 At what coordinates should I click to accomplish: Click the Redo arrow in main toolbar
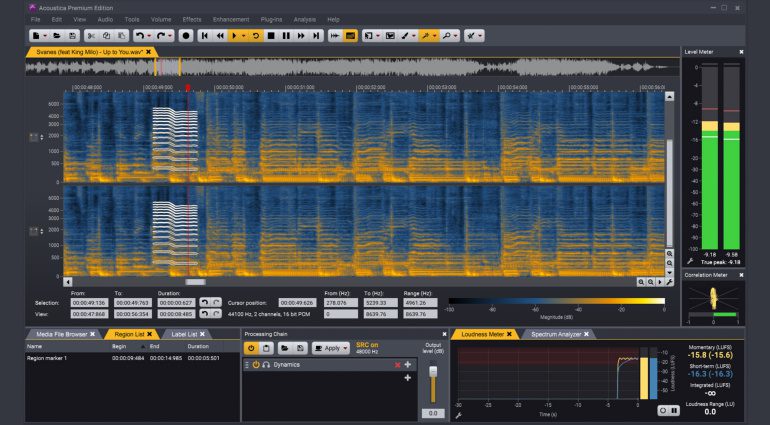tap(161, 36)
